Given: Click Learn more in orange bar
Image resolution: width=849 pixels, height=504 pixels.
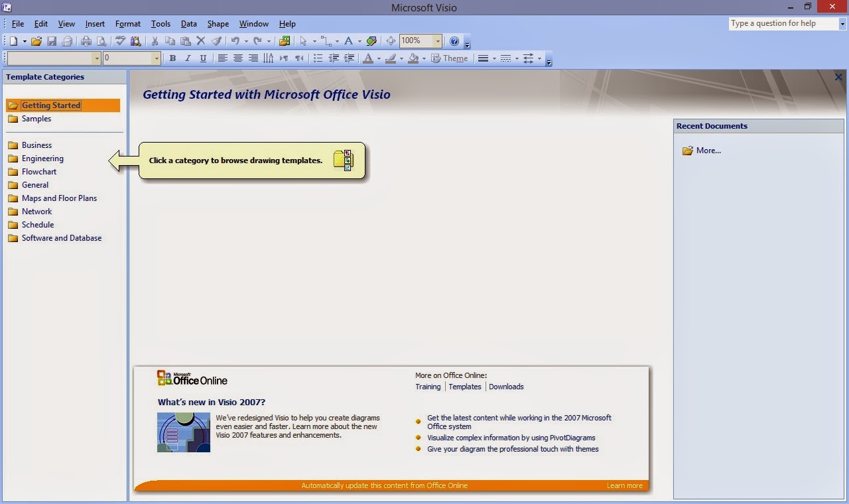Looking at the screenshot, I should coord(625,485).
